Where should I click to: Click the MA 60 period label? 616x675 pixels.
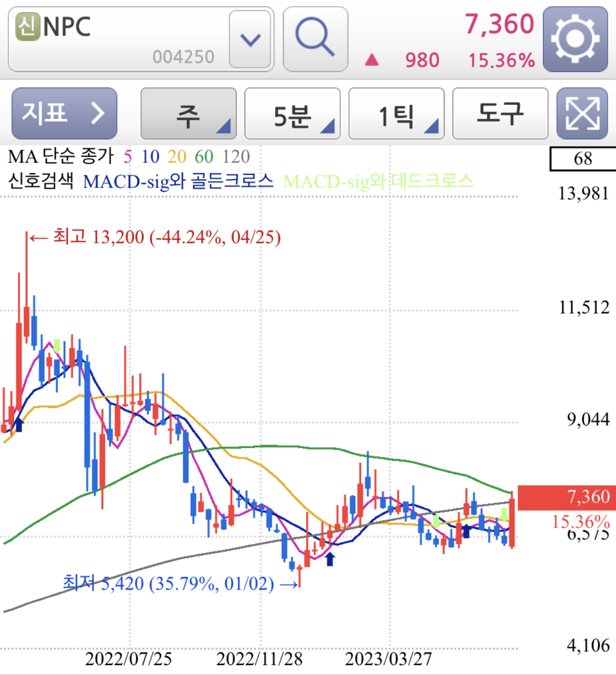pos(204,156)
